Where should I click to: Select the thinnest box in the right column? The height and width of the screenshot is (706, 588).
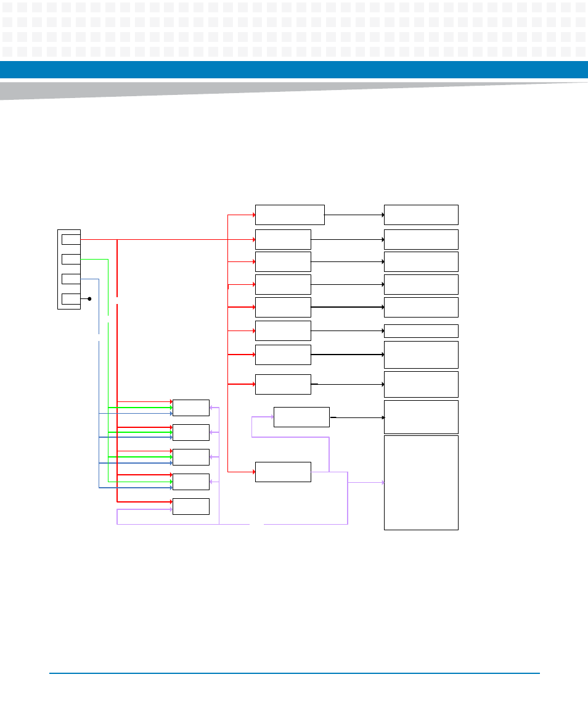(421, 331)
